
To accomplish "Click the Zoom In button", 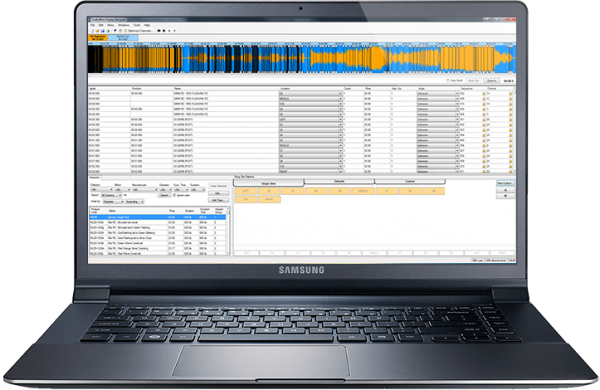I will 492,81.
